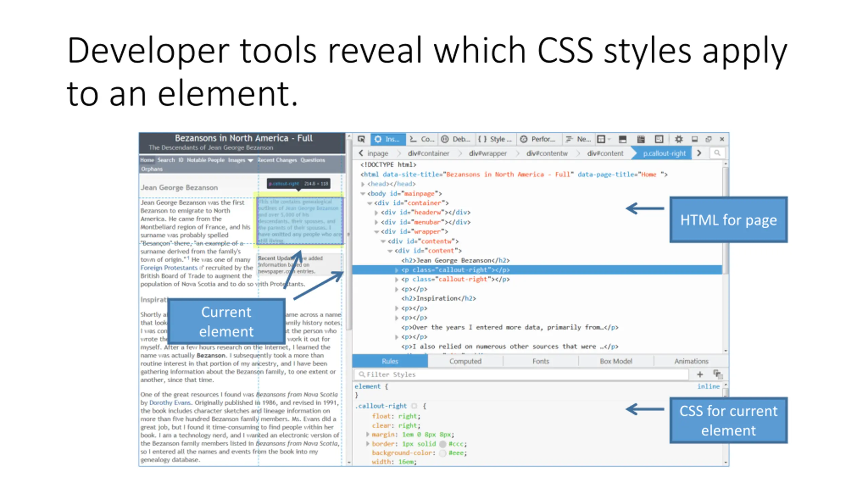
Task: Click the Filter Styles field
Action: [521, 374]
